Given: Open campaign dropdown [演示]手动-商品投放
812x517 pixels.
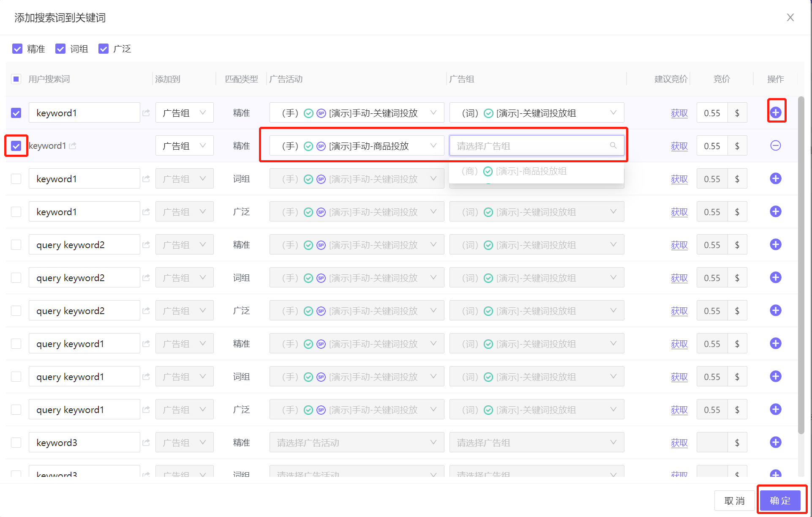Looking at the screenshot, I should pos(357,146).
